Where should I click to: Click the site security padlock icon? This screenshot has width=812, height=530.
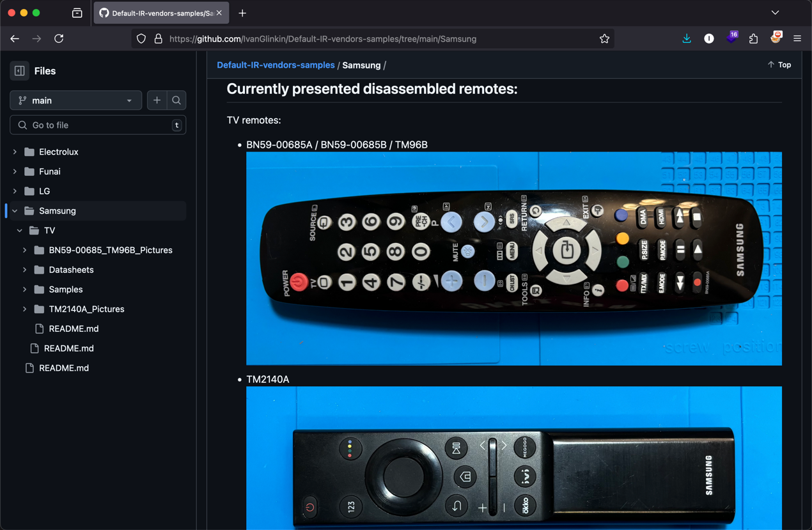159,39
